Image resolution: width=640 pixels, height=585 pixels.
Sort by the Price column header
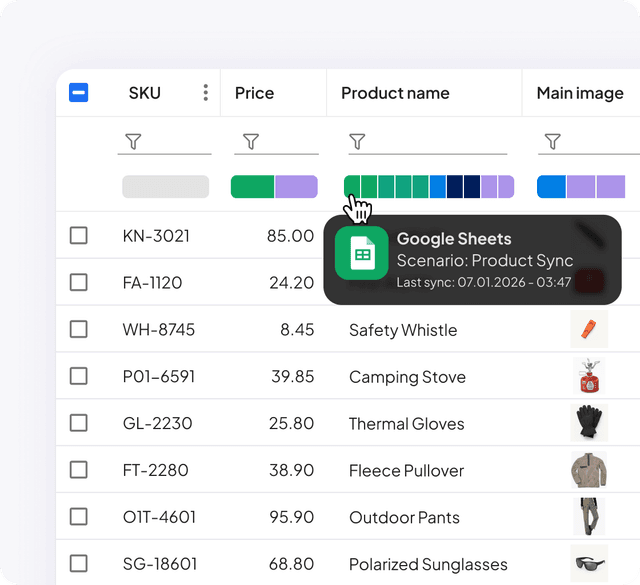click(x=254, y=93)
